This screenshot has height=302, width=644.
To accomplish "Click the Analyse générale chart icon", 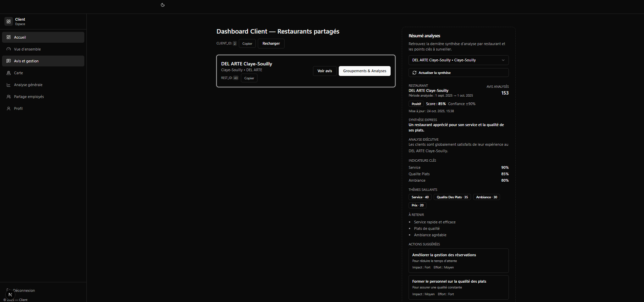I will pos(8,85).
